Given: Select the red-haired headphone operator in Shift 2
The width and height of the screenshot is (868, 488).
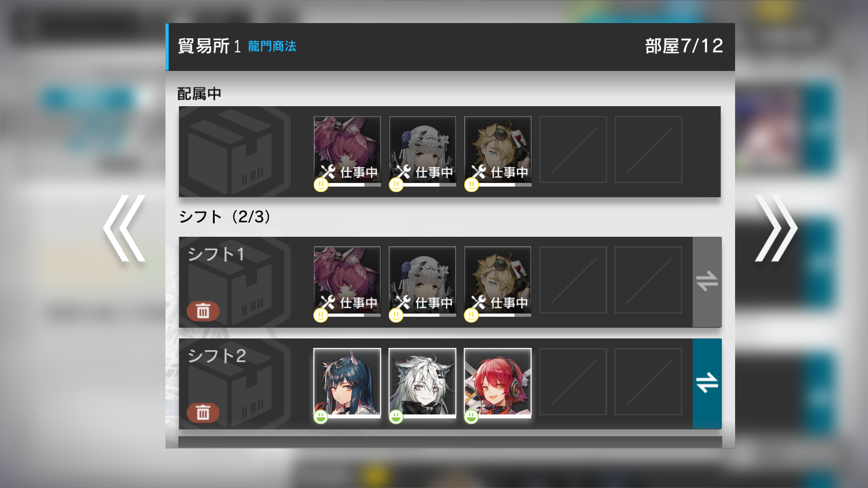Looking at the screenshot, I should pos(498,383).
